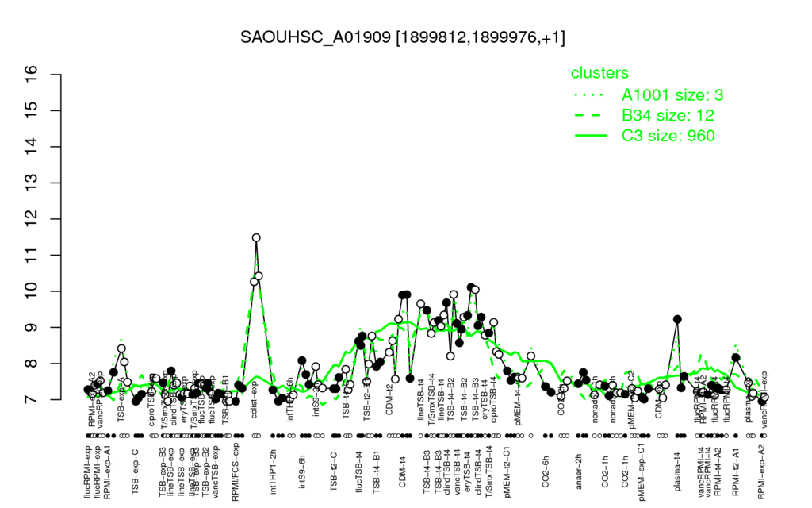Click y-axis tick label 7
Viewport: 812px width, 508px height.
click(31, 400)
